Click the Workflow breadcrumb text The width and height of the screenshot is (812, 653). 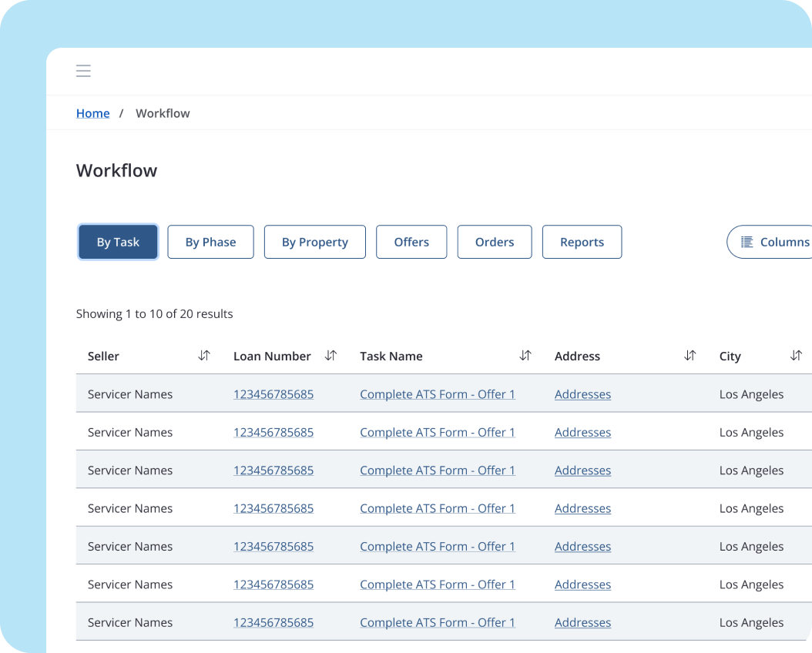point(163,113)
